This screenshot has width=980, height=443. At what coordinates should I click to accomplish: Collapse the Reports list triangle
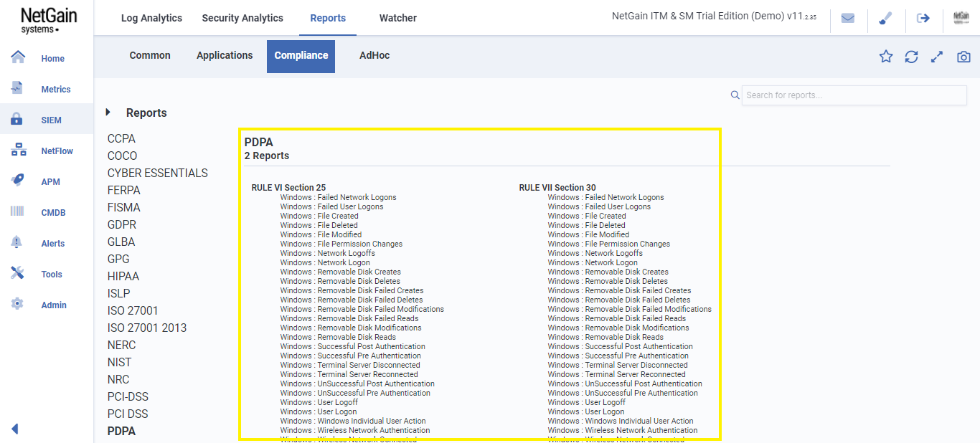click(108, 112)
